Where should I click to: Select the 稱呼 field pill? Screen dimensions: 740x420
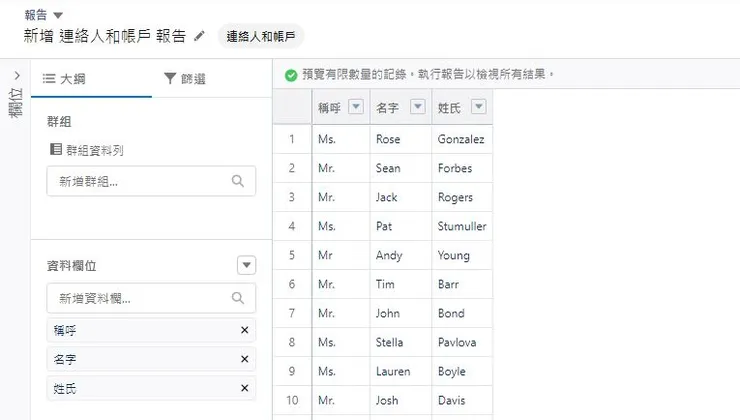pos(151,330)
